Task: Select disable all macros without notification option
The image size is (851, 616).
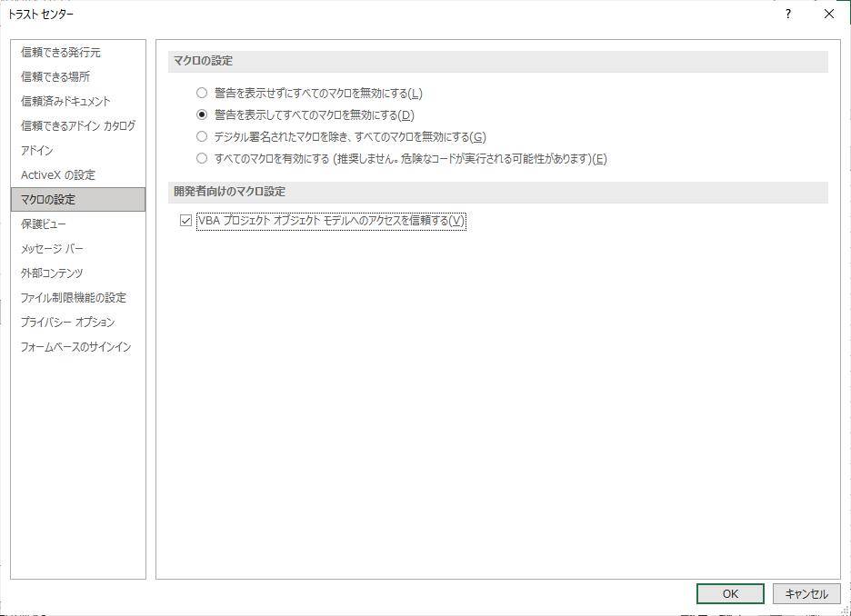Action: (x=201, y=92)
